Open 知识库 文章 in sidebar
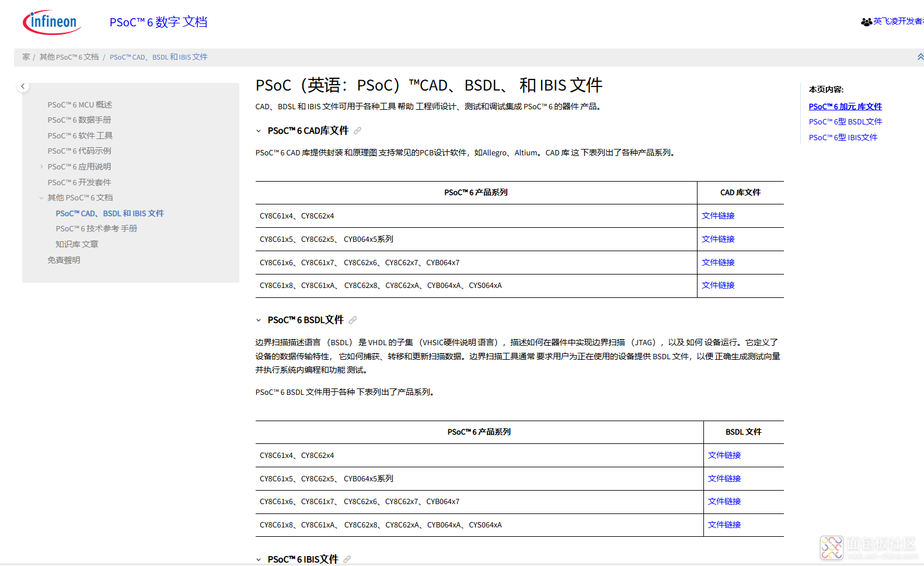This screenshot has width=924, height=566. pos(77,244)
